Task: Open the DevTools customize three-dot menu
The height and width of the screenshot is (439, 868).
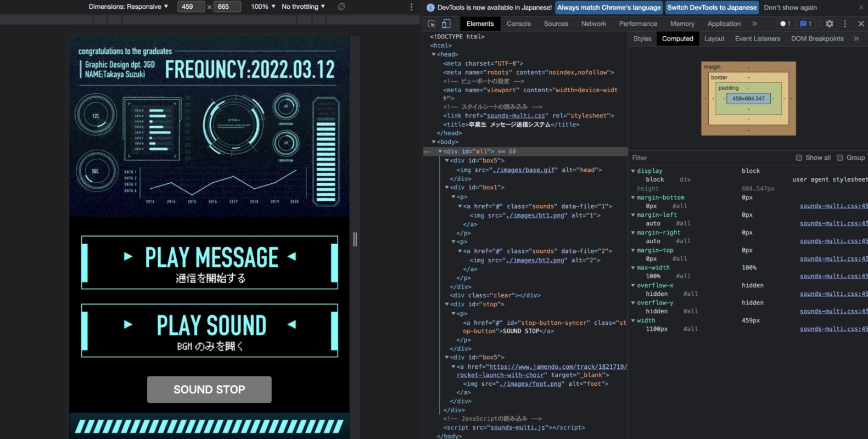Action: pos(845,24)
